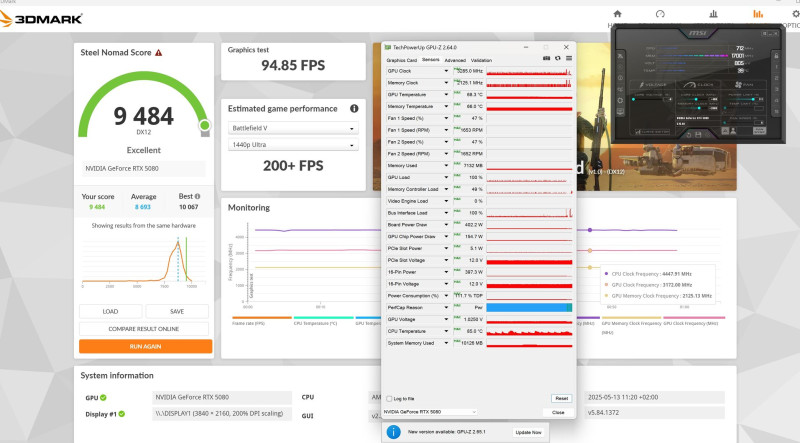Open the 3DMark Benchmarks gauge icon

[660, 14]
